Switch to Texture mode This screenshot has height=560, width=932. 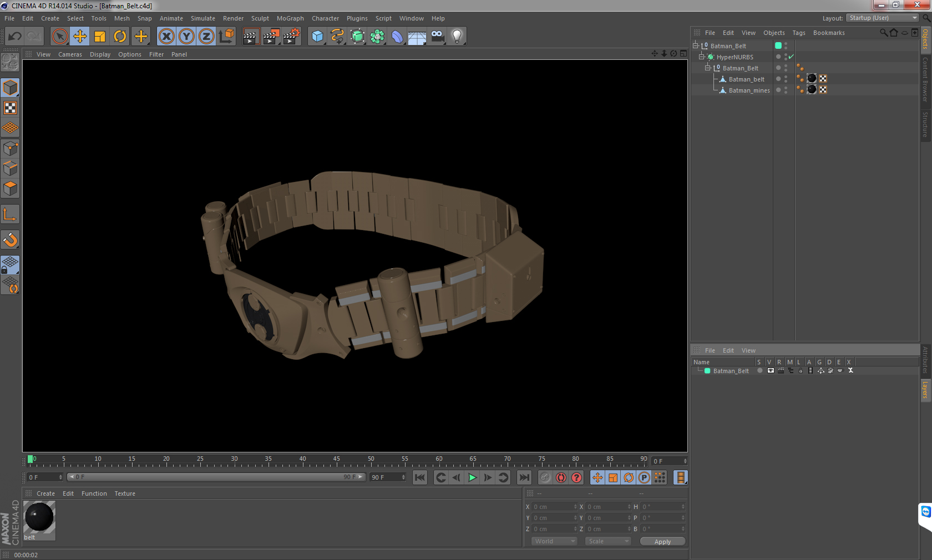click(x=11, y=108)
